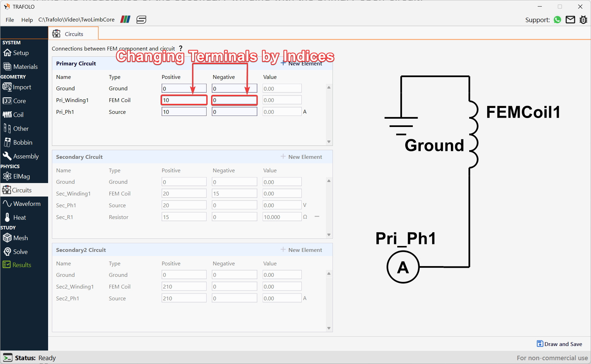Add New Element to Secondary Circuit

coord(301,157)
